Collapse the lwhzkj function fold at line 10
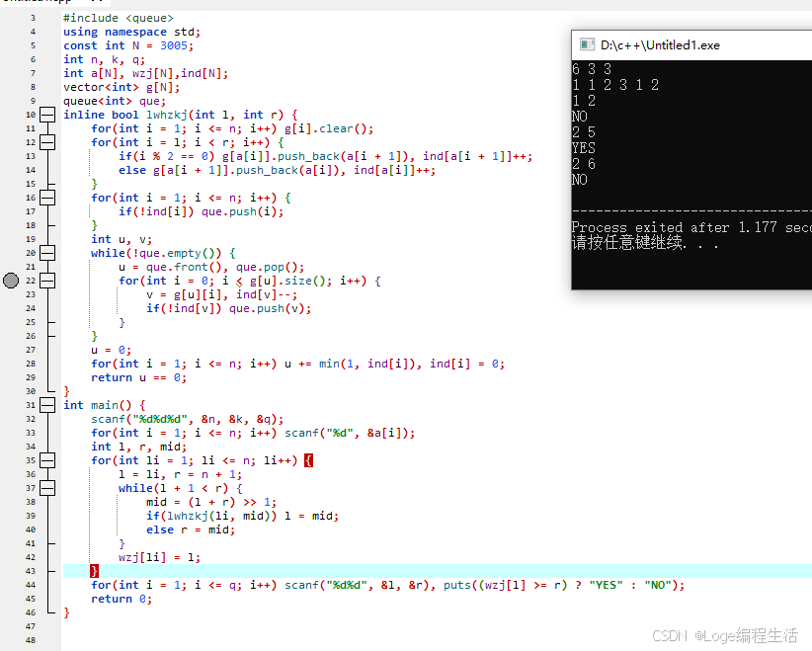This screenshot has width=812, height=651. [x=47, y=115]
